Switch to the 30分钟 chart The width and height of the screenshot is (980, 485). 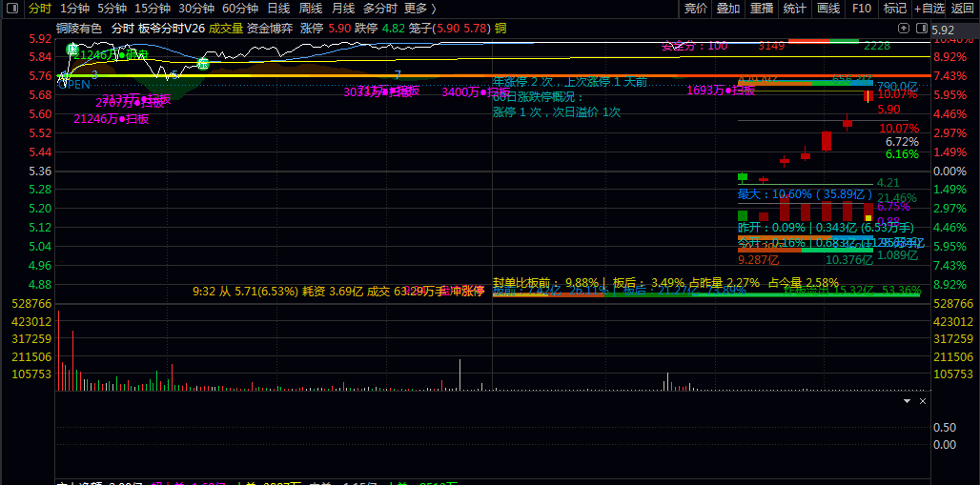pyautogui.click(x=195, y=9)
